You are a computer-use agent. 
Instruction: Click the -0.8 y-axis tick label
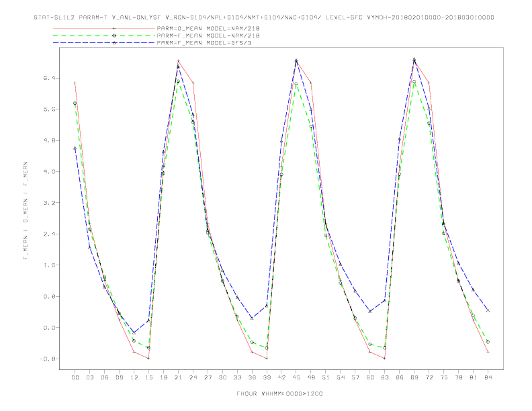[x=47, y=359]
